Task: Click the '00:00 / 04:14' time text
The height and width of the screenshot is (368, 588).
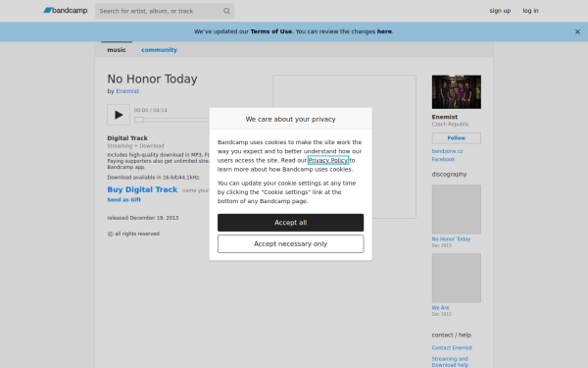Action: tap(150, 110)
